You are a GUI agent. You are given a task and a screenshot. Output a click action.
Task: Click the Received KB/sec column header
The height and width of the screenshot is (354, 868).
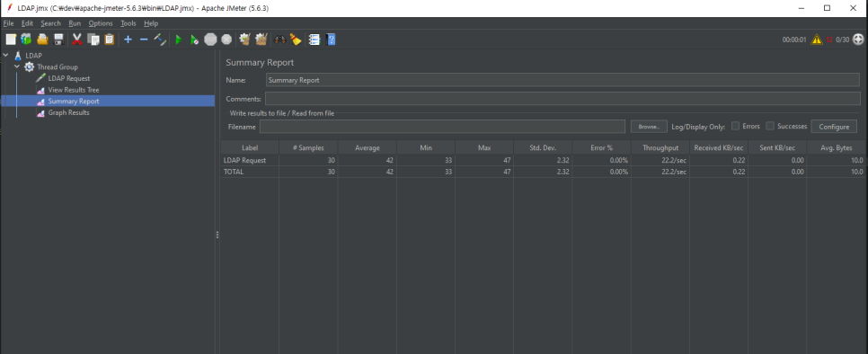[x=719, y=147]
